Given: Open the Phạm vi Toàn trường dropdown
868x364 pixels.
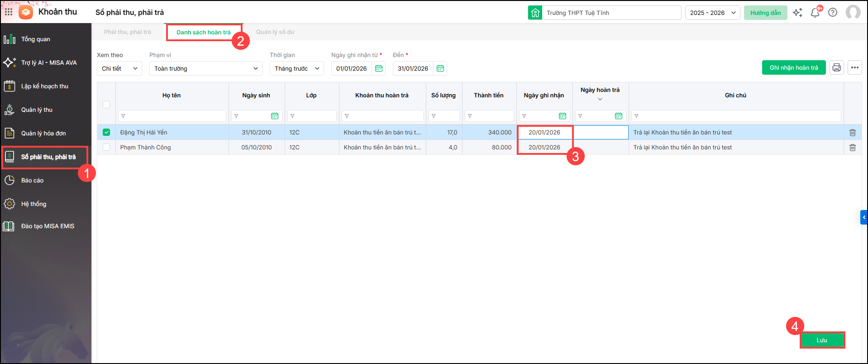Looking at the screenshot, I should [x=205, y=68].
